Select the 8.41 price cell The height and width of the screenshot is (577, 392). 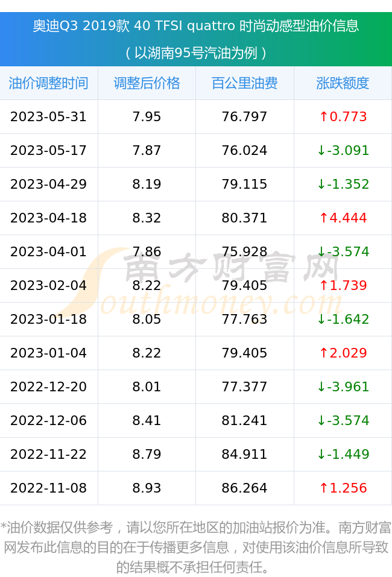(x=147, y=421)
